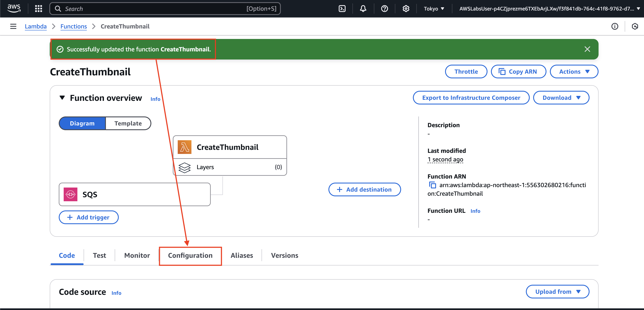Switch to the Configuration tab
The width and height of the screenshot is (644, 310).
click(190, 255)
